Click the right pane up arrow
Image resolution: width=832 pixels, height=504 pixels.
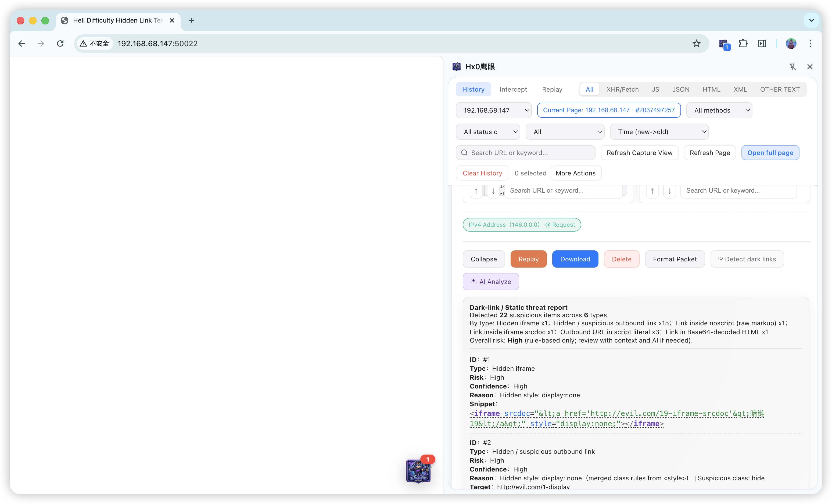[652, 191]
